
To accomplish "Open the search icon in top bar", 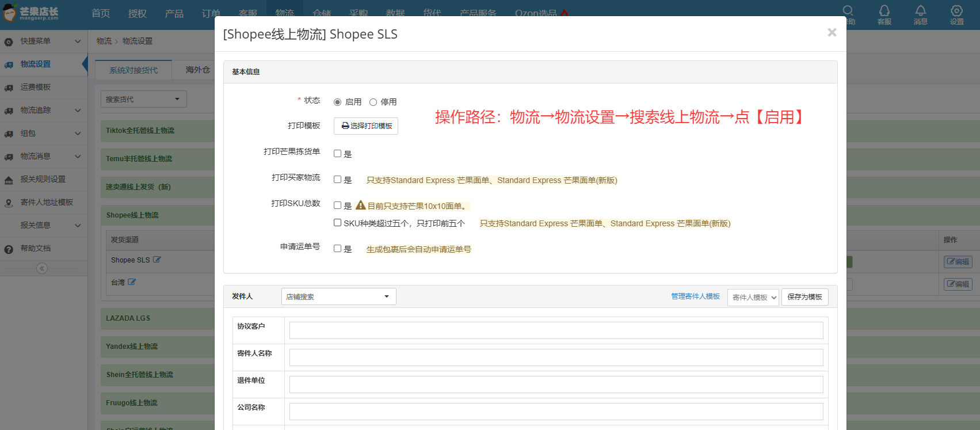I will (x=848, y=10).
